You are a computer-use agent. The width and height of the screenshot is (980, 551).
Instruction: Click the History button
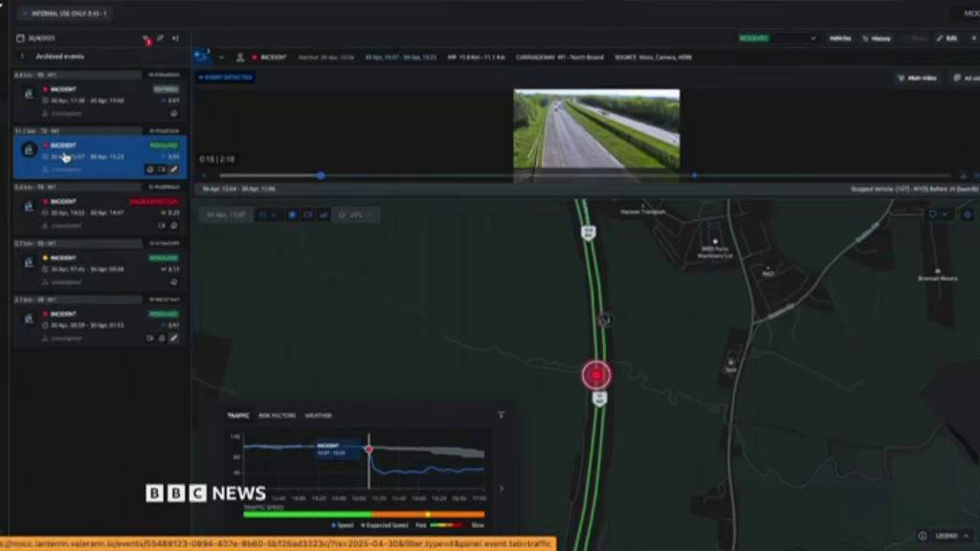click(x=877, y=38)
